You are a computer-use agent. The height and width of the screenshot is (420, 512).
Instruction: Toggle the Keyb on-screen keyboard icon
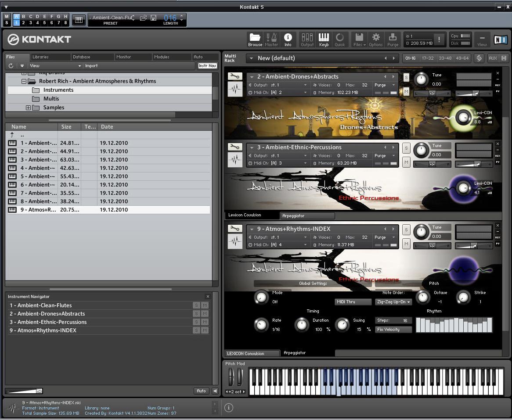(324, 40)
